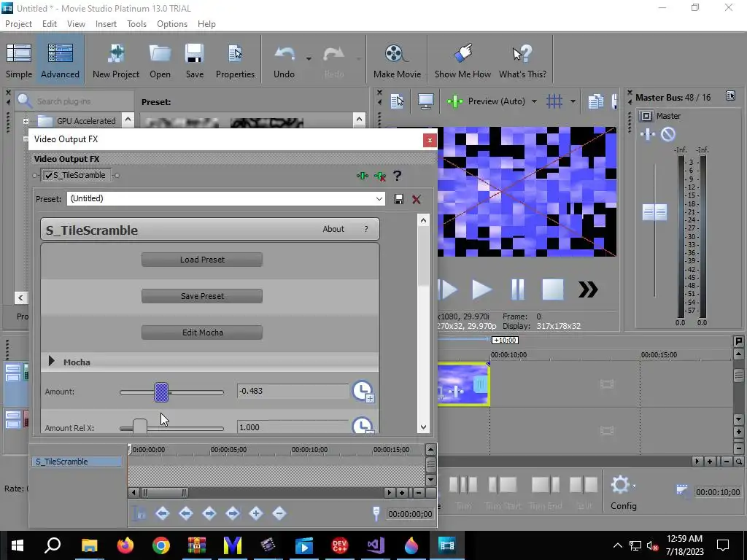747x560 pixels.
Task: Expand GPU Accelerated folder in plug-ins tree
Action: 26,121
